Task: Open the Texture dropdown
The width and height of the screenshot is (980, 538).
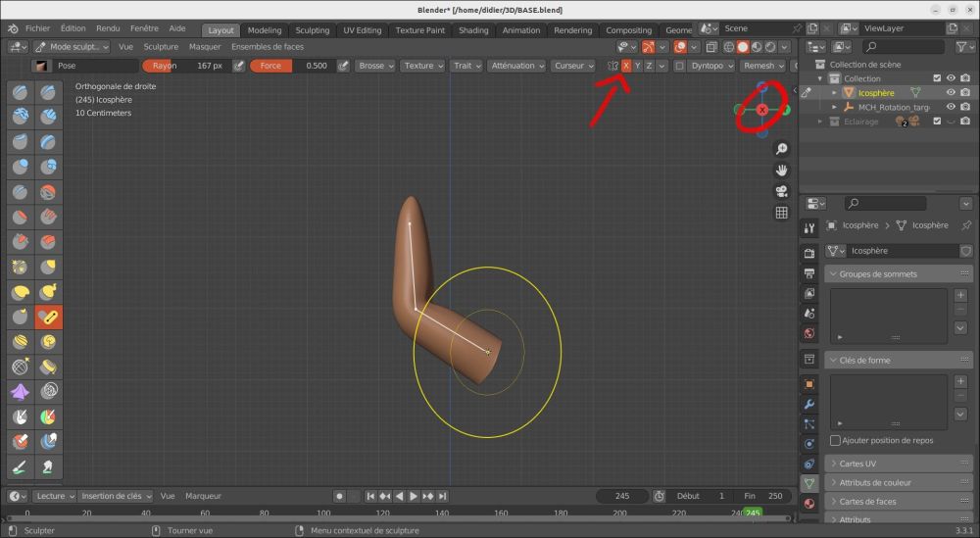Action: 422,66
